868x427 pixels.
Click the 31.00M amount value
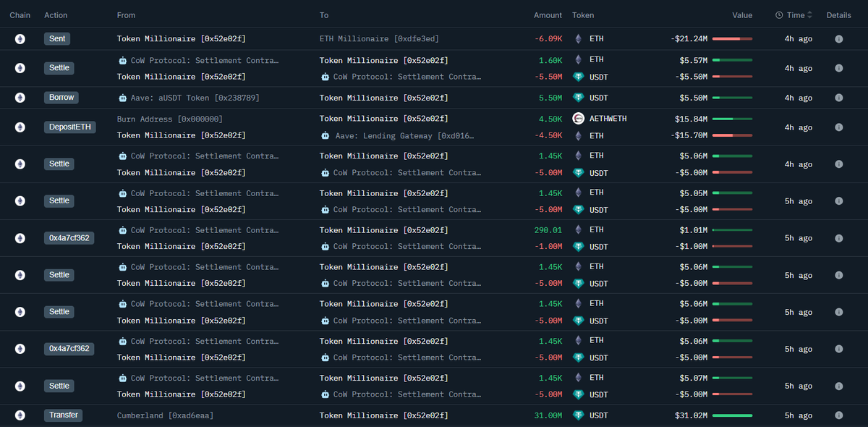click(548, 415)
